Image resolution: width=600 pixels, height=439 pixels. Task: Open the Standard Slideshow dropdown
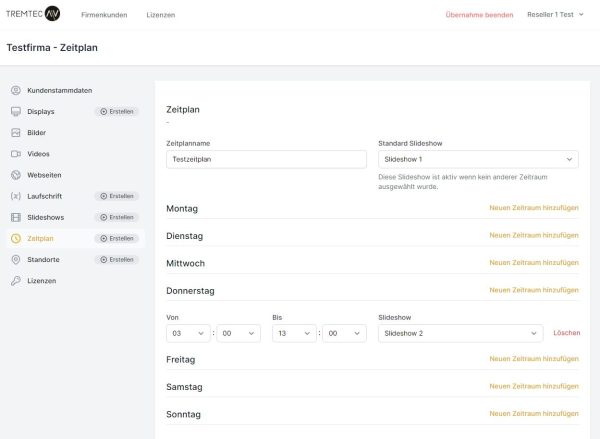pos(478,159)
